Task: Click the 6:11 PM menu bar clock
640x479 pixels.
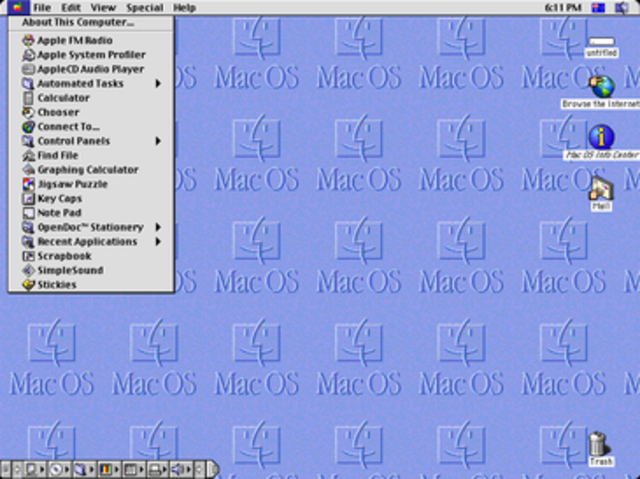Action: (563, 7)
